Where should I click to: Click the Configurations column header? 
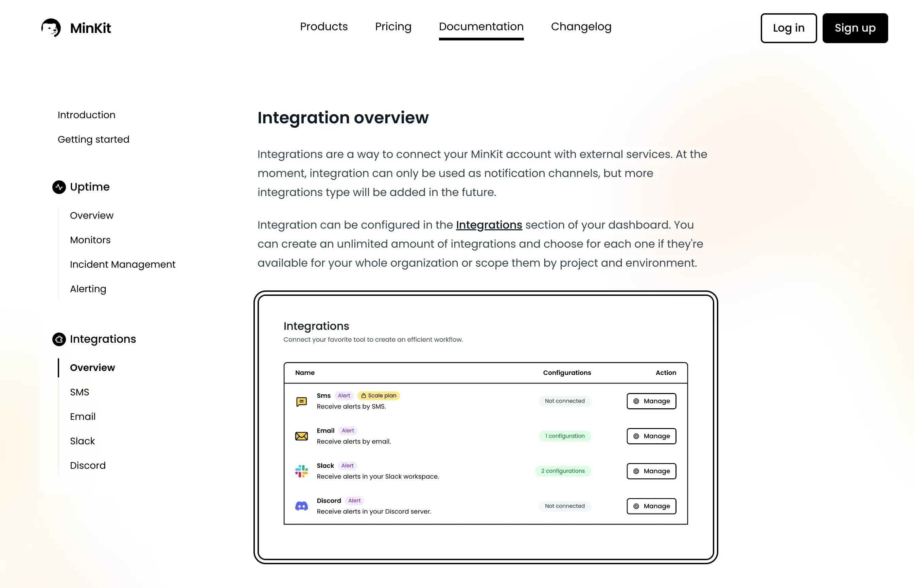click(567, 373)
